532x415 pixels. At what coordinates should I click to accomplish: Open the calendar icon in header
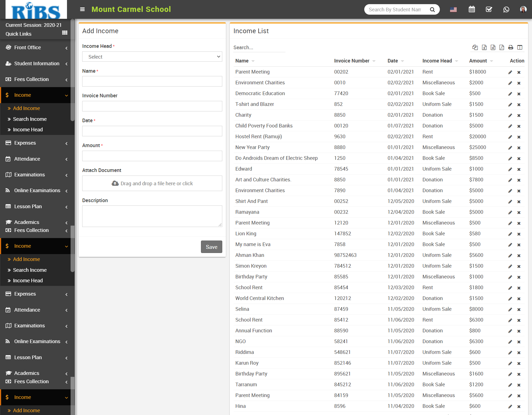tap(472, 9)
